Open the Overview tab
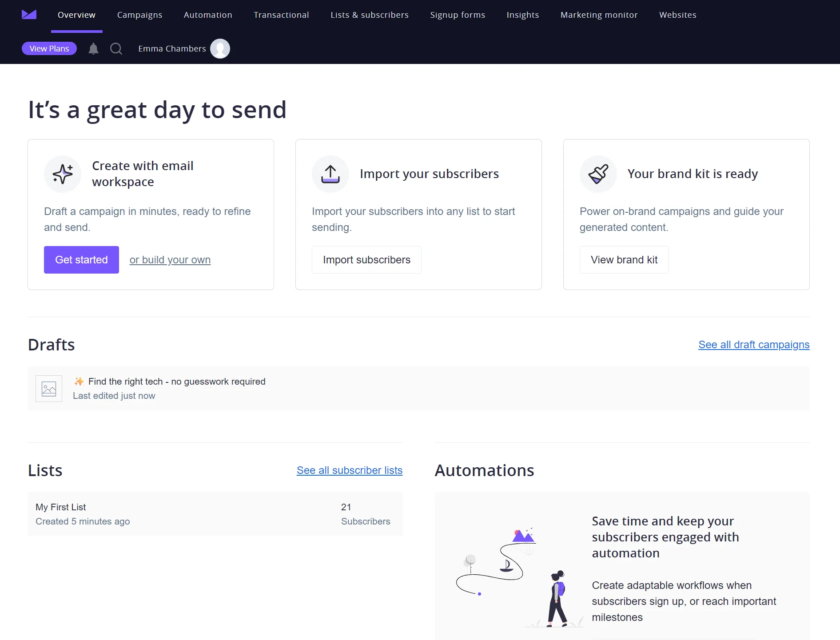 pyautogui.click(x=76, y=15)
